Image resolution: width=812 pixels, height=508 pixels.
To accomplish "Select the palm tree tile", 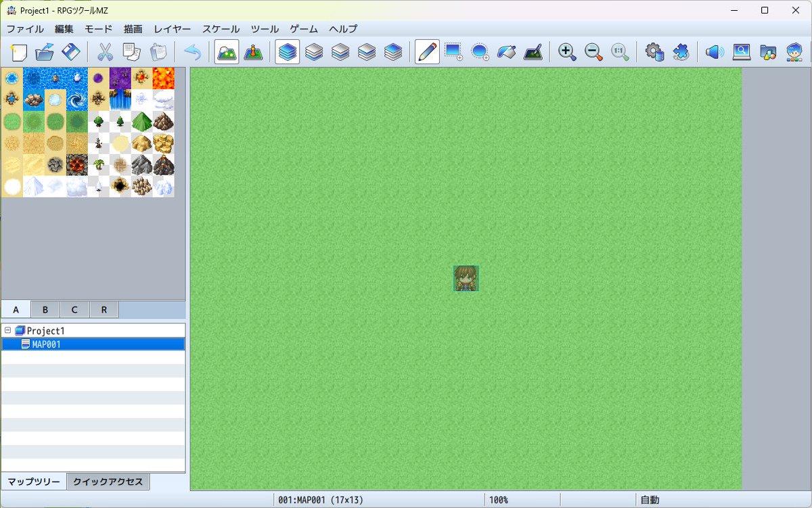I will (x=99, y=165).
